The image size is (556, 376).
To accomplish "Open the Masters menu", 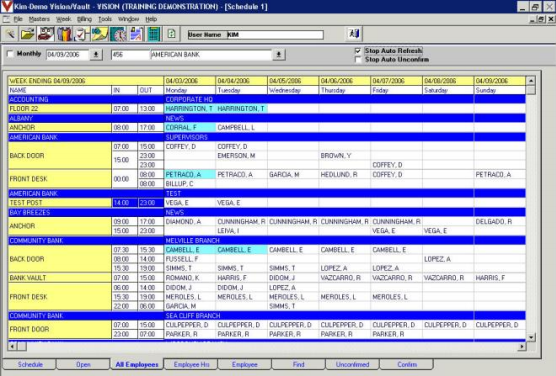I will (39, 19).
